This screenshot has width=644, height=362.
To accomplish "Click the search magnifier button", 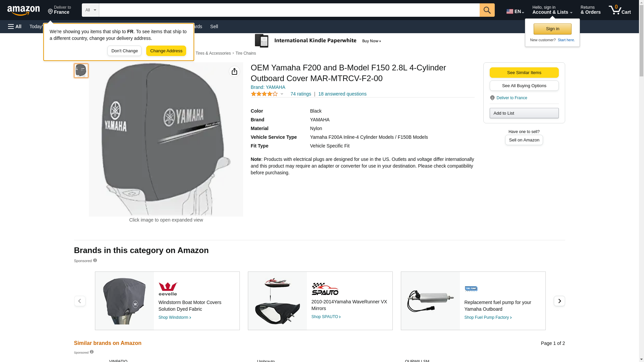I will (487, 10).
